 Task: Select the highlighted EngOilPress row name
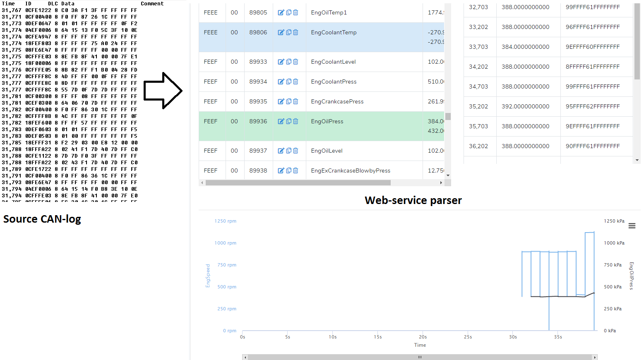pos(327,121)
